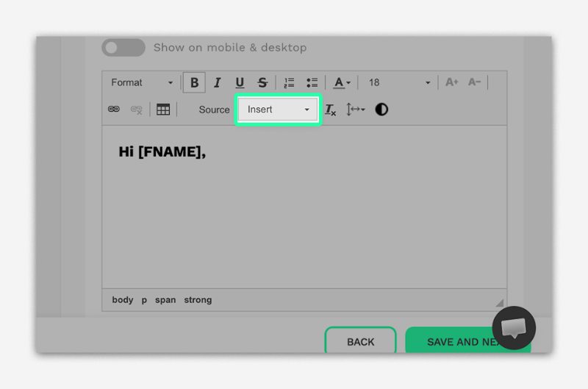Open the live chat bubble
This screenshot has width=588, height=389.
pos(514,328)
